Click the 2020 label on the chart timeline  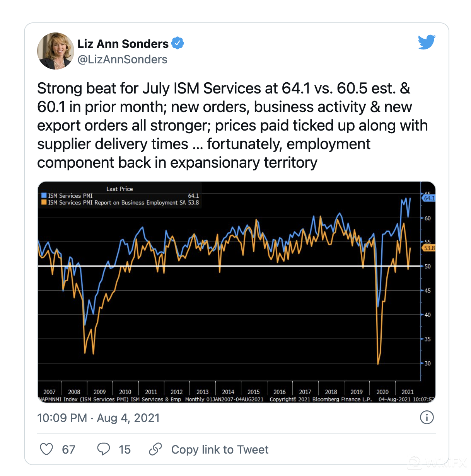pyautogui.click(x=382, y=392)
